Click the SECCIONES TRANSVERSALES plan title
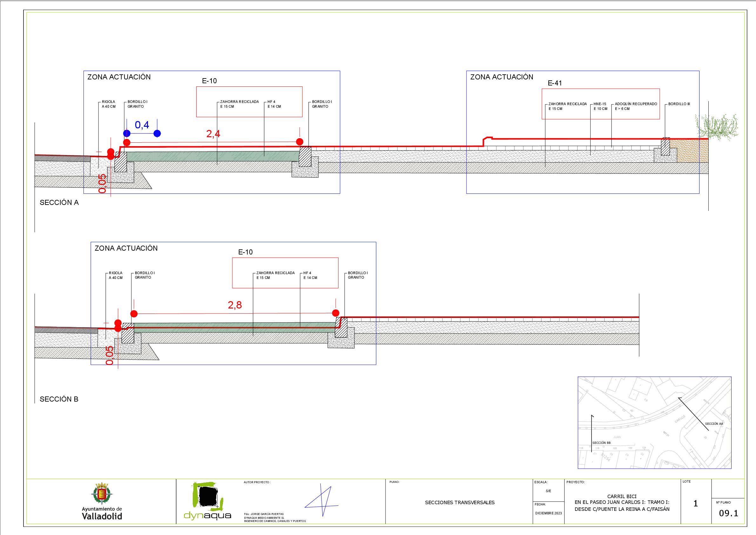 [x=460, y=503]
